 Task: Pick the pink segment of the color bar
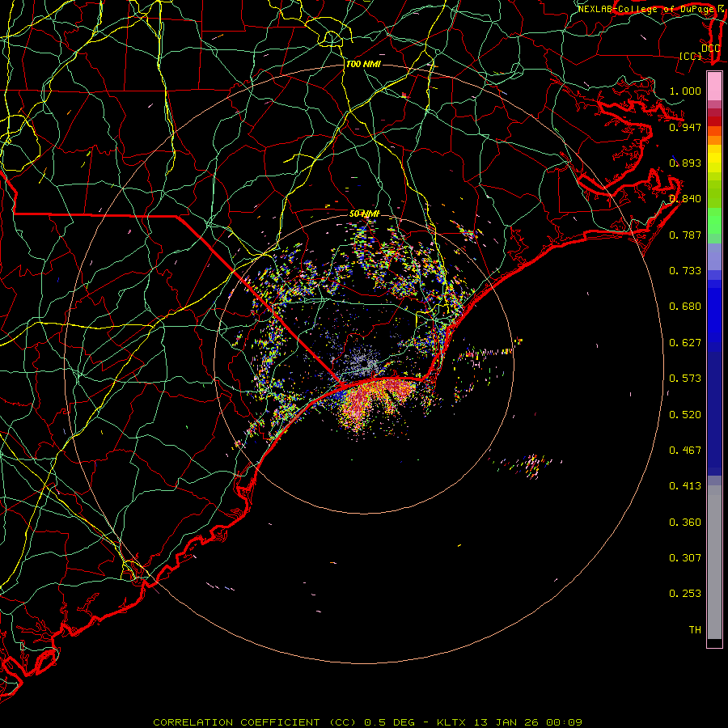click(714, 86)
